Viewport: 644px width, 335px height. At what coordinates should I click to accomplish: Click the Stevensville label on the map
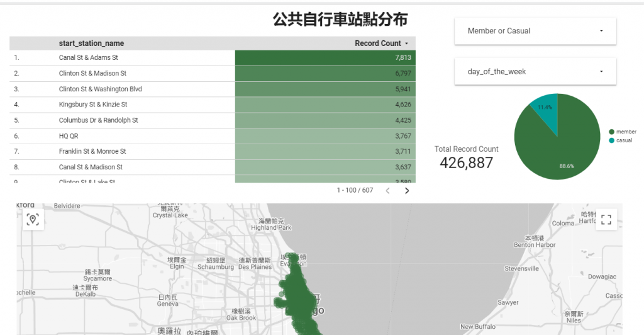[521, 269]
